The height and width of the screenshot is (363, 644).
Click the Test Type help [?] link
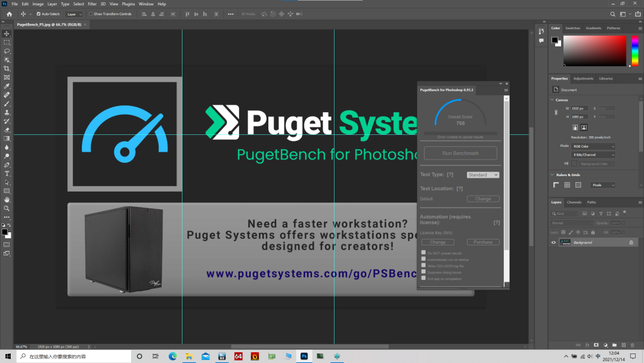pos(450,175)
